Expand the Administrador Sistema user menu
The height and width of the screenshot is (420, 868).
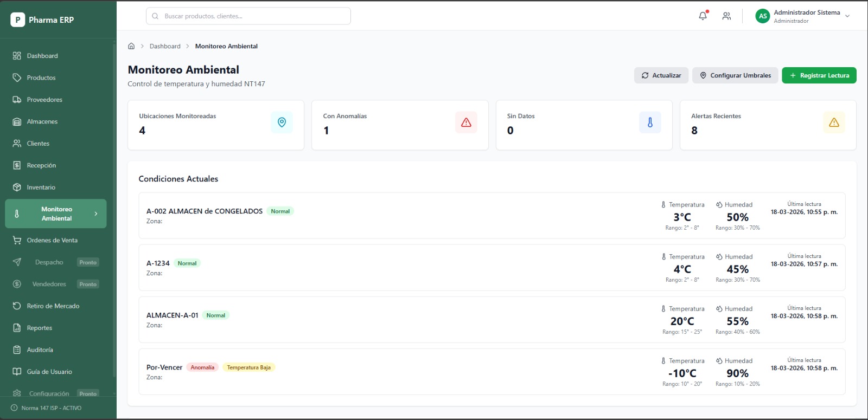pyautogui.click(x=847, y=16)
